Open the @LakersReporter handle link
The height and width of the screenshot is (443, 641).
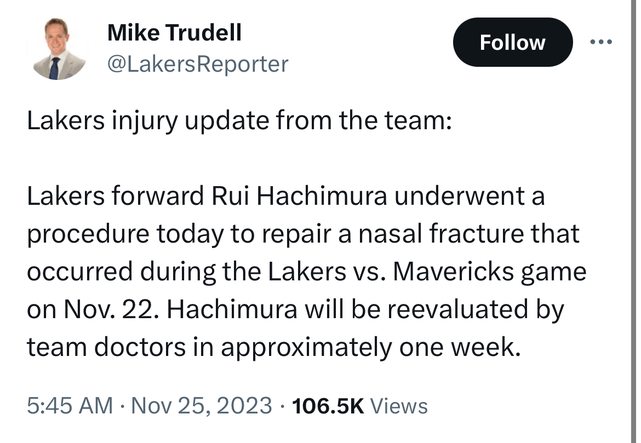tap(197, 64)
